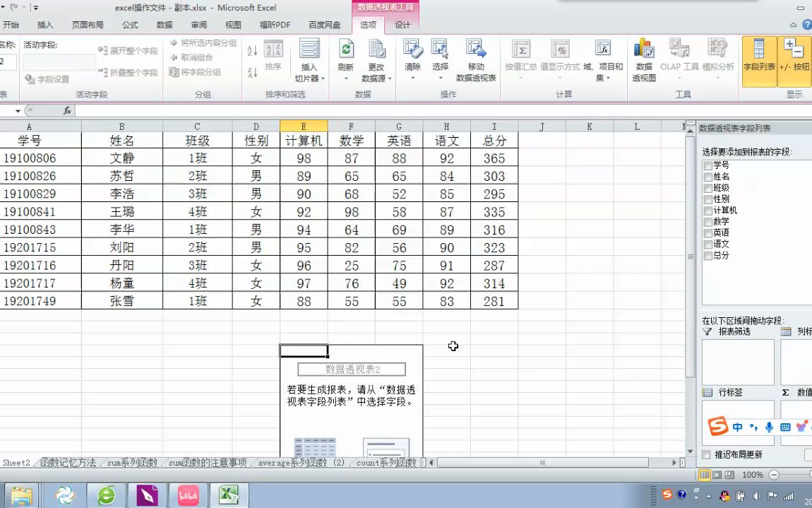Click the sort ascending A-Z icon

tap(252, 51)
